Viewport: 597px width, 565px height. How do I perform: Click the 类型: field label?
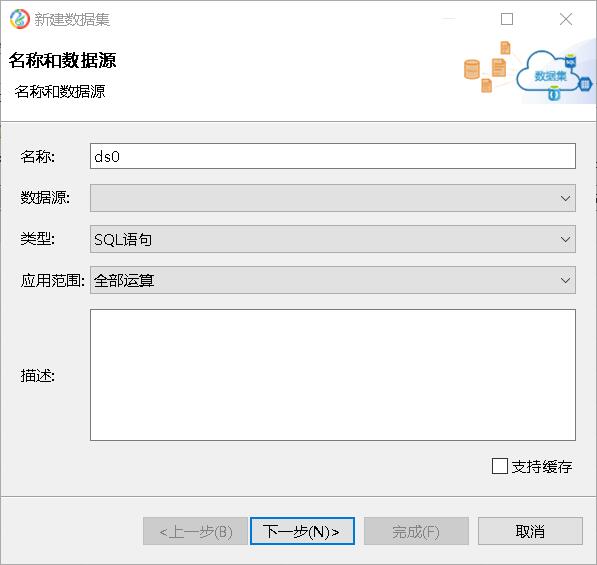38,239
